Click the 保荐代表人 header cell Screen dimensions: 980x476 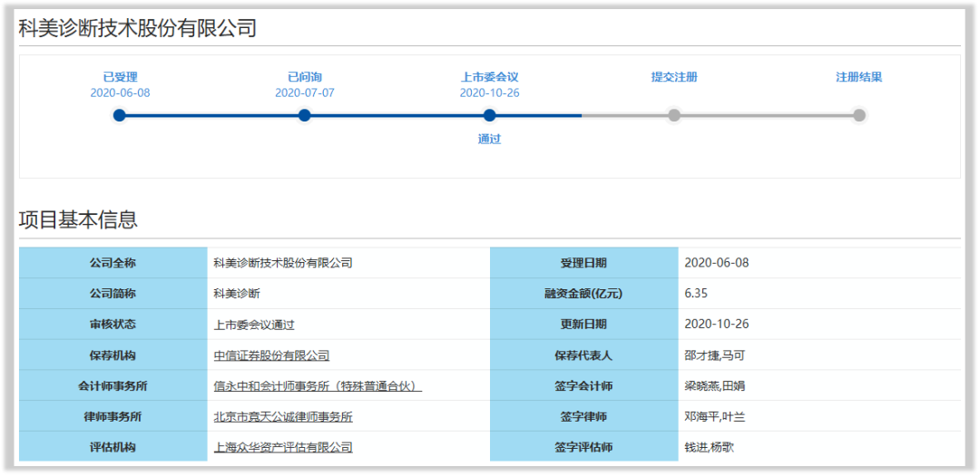[x=583, y=355]
